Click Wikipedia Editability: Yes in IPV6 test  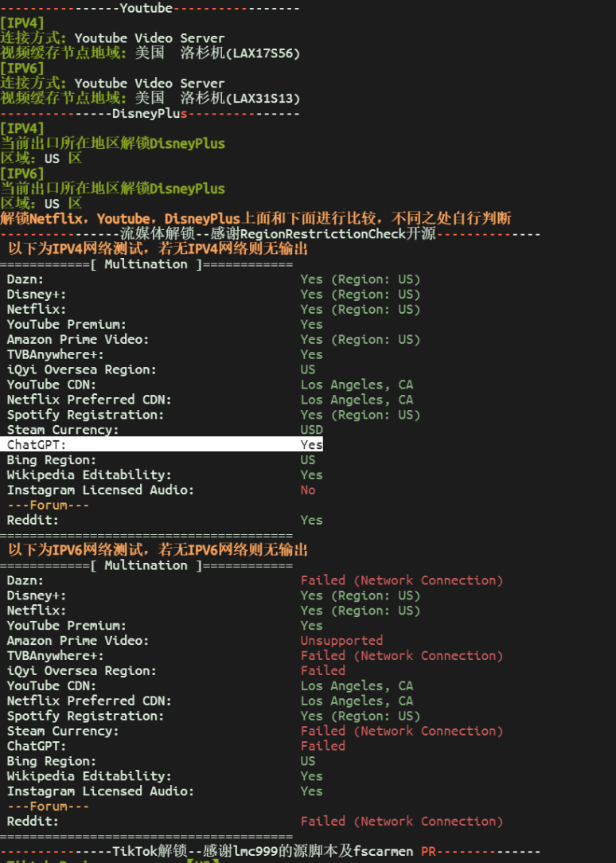click(x=165, y=776)
